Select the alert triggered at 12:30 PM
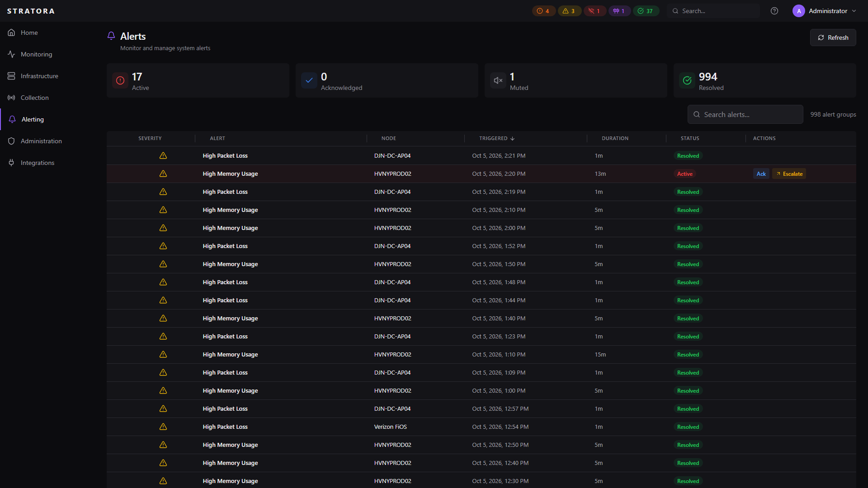The height and width of the screenshot is (488, 868). click(481, 481)
